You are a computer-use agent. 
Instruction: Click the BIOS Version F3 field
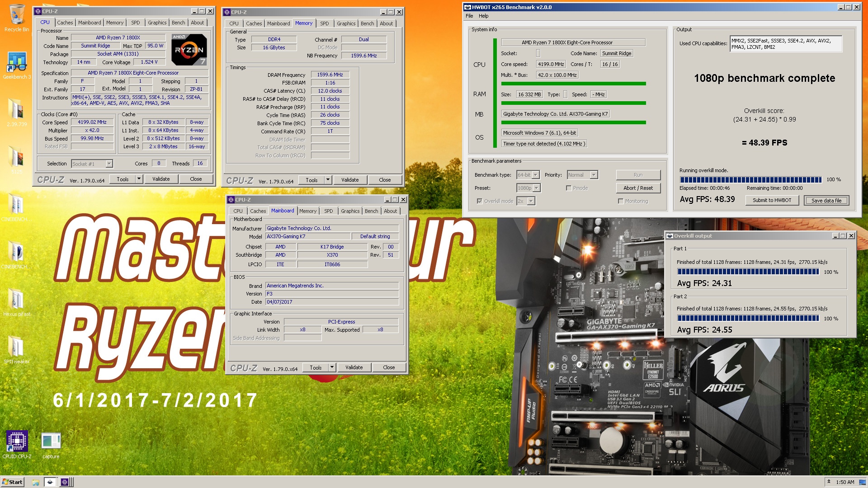point(332,294)
